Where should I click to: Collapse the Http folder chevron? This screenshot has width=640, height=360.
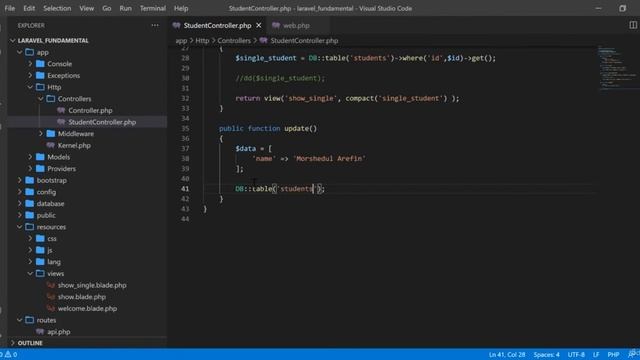(x=30, y=87)
